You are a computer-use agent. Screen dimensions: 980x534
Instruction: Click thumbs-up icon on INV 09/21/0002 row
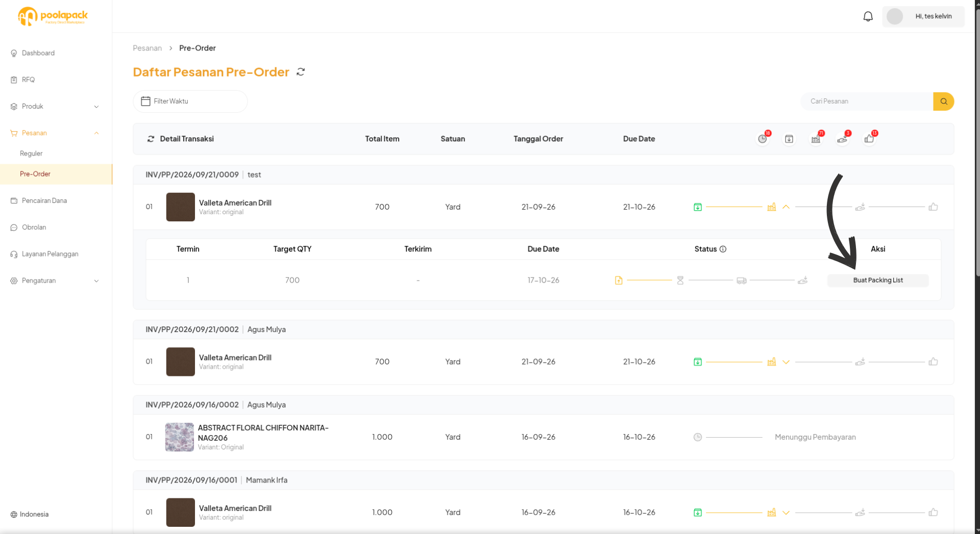pos(933,362)
